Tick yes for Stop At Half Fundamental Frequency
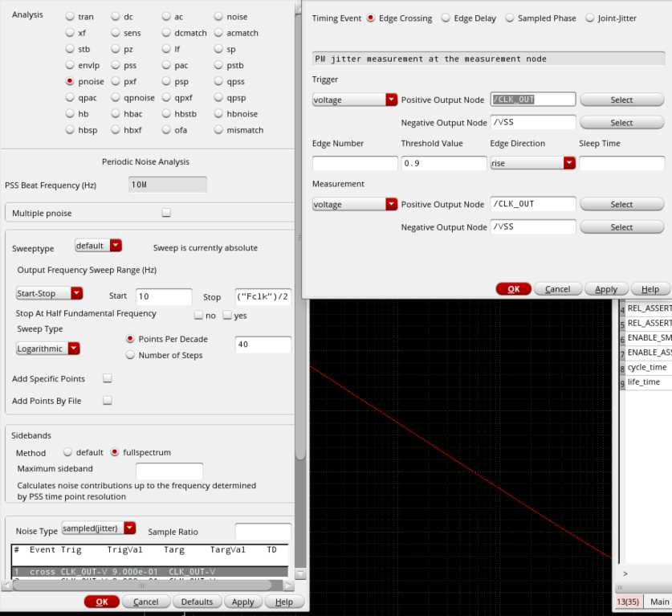 coord(227,316)
